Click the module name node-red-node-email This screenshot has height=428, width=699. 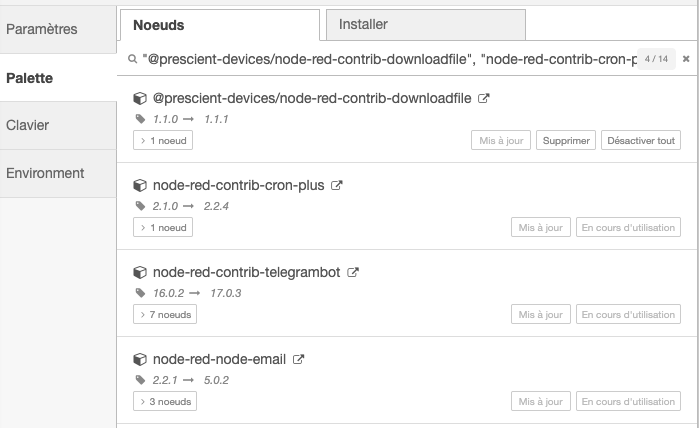click(219, 359)
